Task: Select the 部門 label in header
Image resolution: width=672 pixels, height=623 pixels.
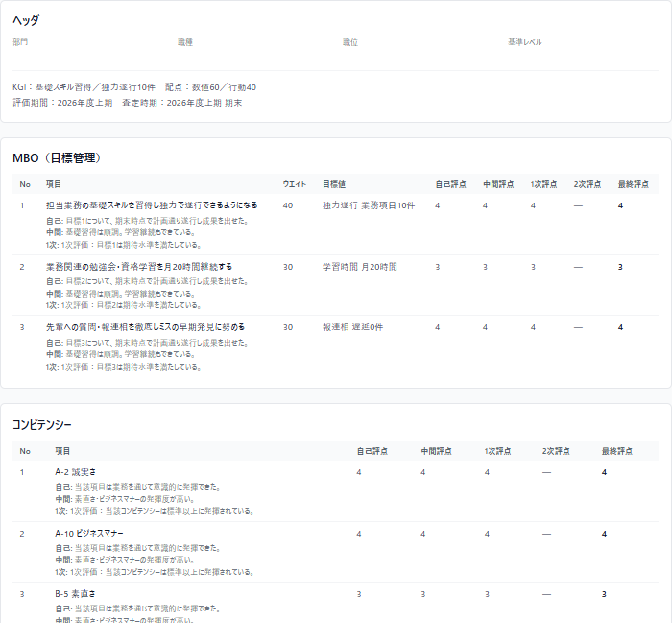Action: point(20,42)
